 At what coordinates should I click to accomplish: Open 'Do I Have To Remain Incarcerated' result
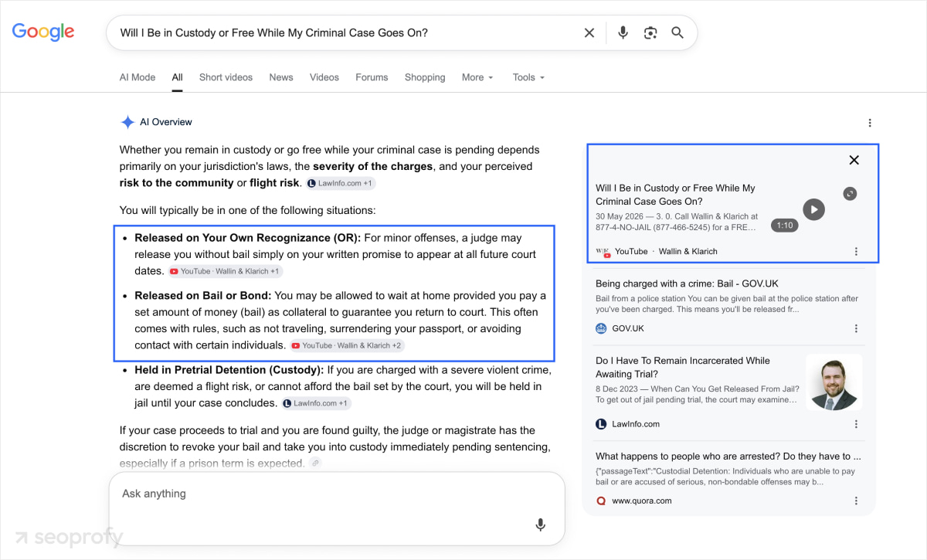pyautogui.click(x=683, y=367)
